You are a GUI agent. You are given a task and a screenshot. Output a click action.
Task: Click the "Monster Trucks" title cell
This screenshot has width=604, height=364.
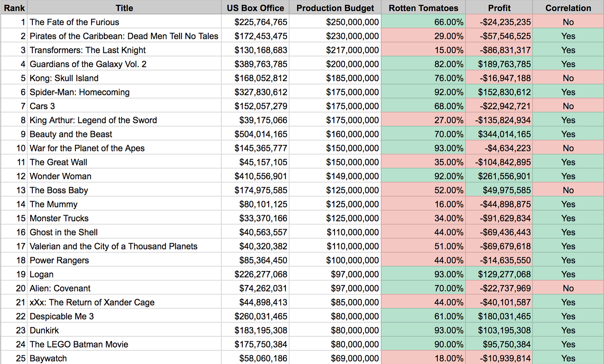124,218
